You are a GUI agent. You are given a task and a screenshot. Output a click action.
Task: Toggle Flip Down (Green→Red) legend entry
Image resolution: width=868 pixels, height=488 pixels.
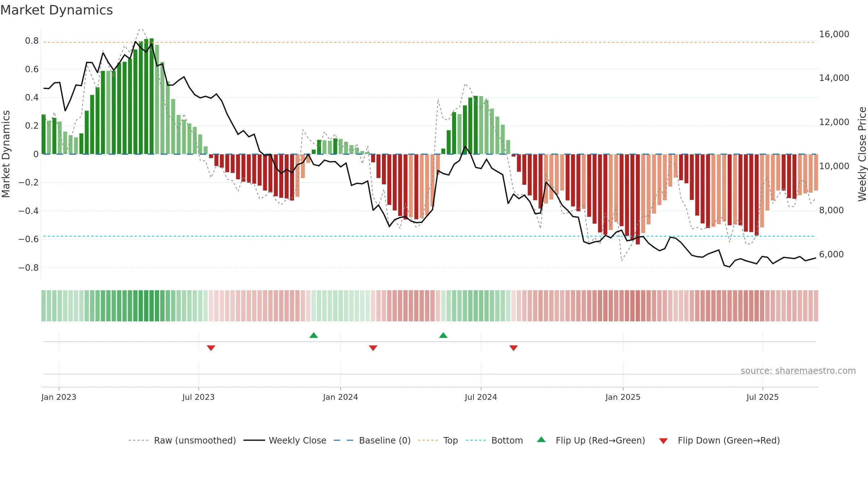(x=719, y=440)
